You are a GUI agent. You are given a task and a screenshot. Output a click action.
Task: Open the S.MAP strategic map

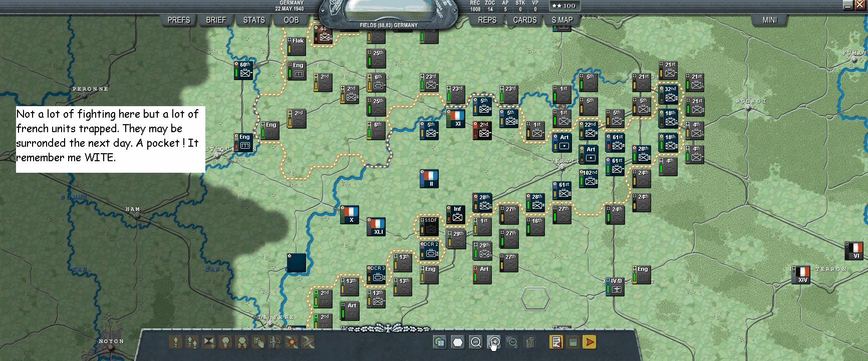[x=562, y=20]
